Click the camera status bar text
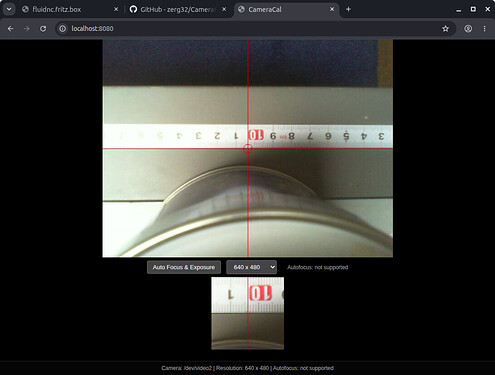This screenshot has width=495, height=375. tap(247, 368)
